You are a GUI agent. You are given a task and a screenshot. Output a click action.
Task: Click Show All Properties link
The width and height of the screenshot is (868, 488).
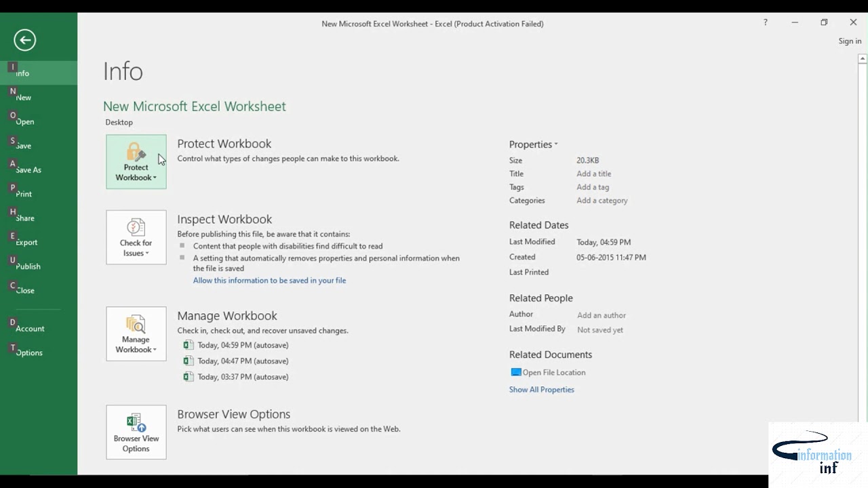542,390
